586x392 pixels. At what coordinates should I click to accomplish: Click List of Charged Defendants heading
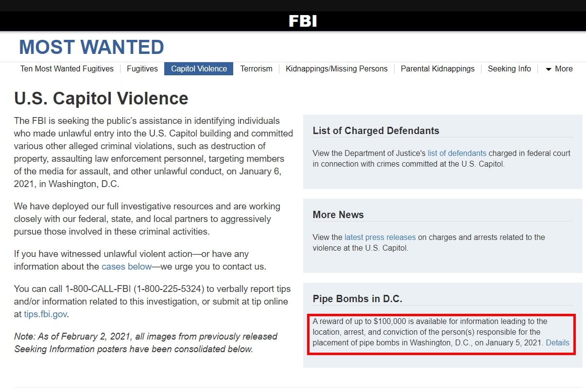tap(376, 131)
